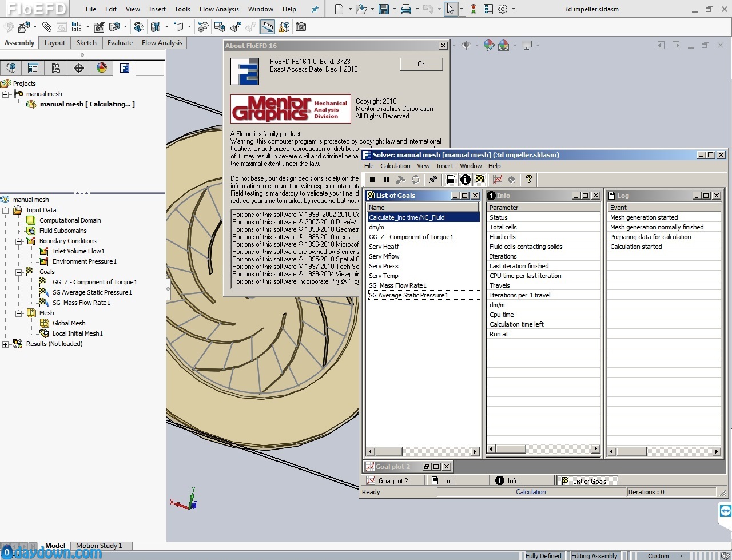Click the Edit Appearance color ball icon
732x560 pixels.
click(489, 45)
